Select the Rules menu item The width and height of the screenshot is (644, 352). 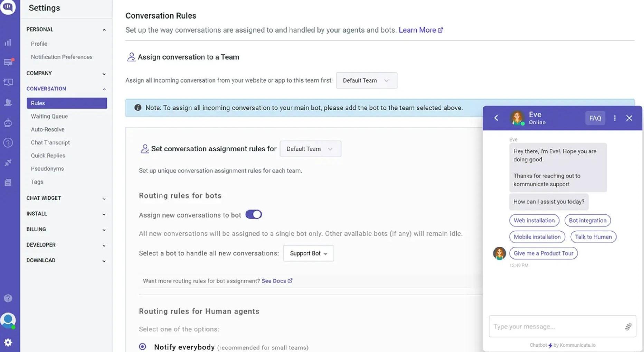pos(67,103)
